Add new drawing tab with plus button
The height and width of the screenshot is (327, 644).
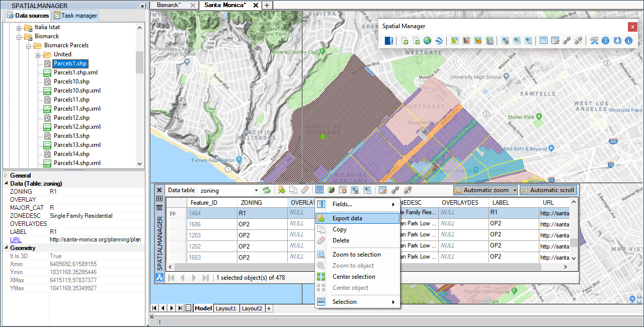pyautogui.click(x=267, y=5)
